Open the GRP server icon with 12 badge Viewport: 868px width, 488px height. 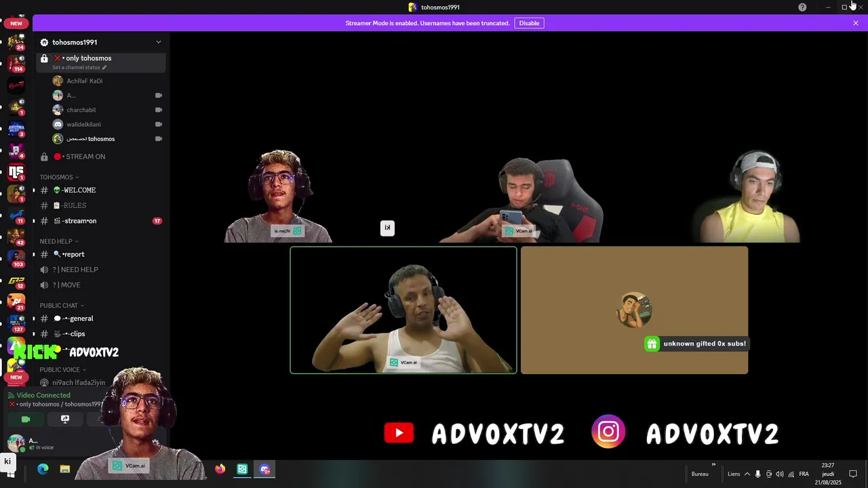click(16, 280)
